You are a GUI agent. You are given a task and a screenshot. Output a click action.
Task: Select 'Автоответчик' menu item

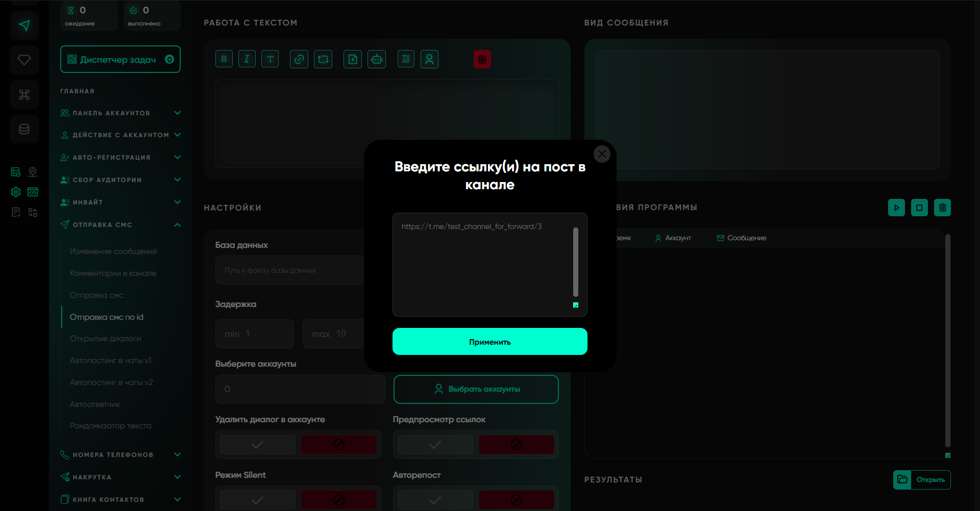coord(95,404)
